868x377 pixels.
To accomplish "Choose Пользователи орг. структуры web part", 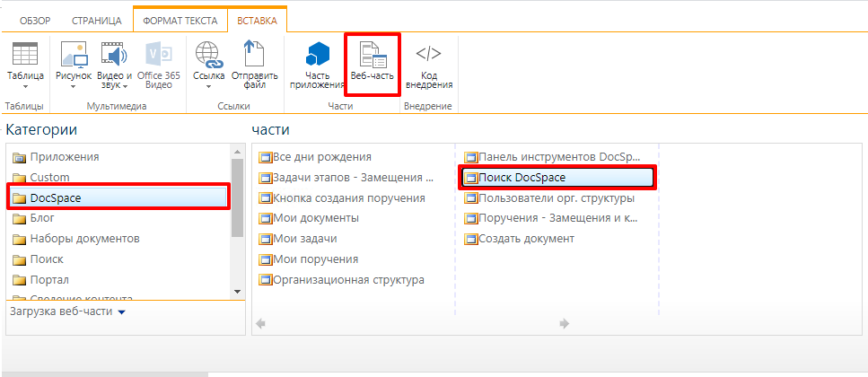I will (x=549, y=197).
